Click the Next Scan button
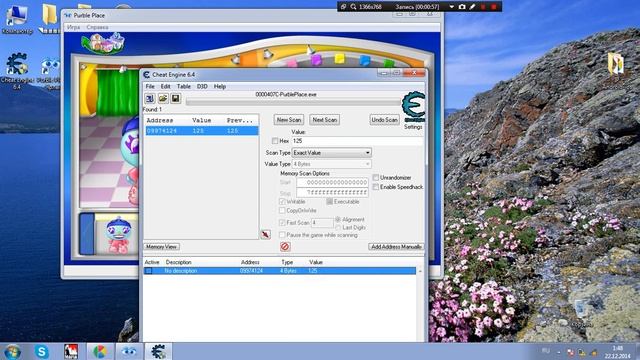This screenshot has height=360, width=640. pos(324,120)
